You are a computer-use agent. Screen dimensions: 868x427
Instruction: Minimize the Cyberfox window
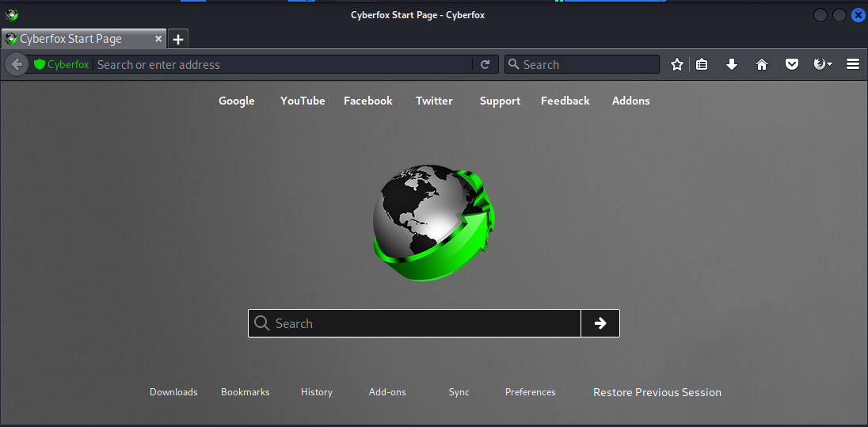[x=820, y=16]
